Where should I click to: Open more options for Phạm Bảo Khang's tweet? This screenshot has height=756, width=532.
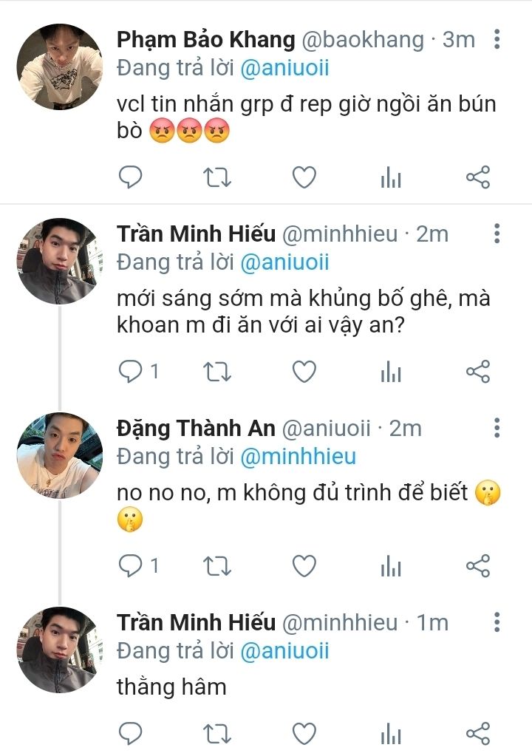[x=497, y=38]
